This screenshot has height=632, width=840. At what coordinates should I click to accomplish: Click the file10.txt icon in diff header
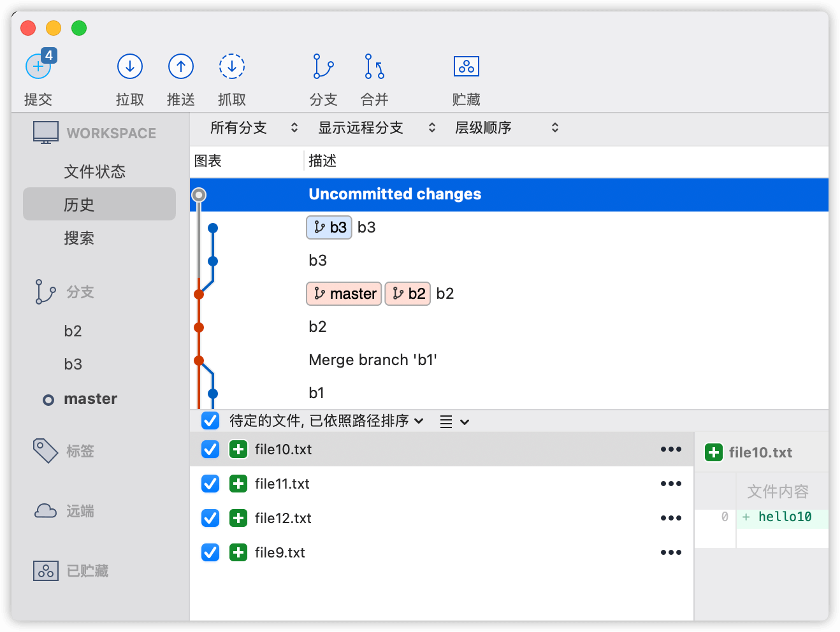click(714, 452)
